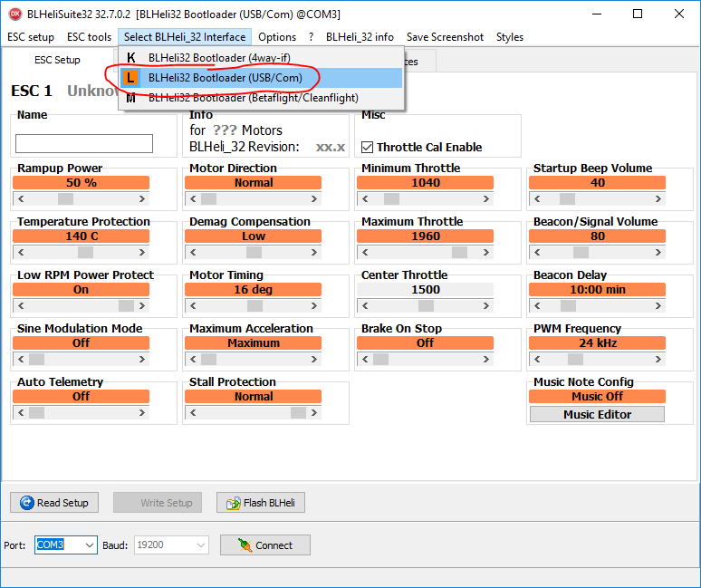
Task: Increase Rampup Power with right arrow
Action: pyautogui.click(x=142, y=199)
